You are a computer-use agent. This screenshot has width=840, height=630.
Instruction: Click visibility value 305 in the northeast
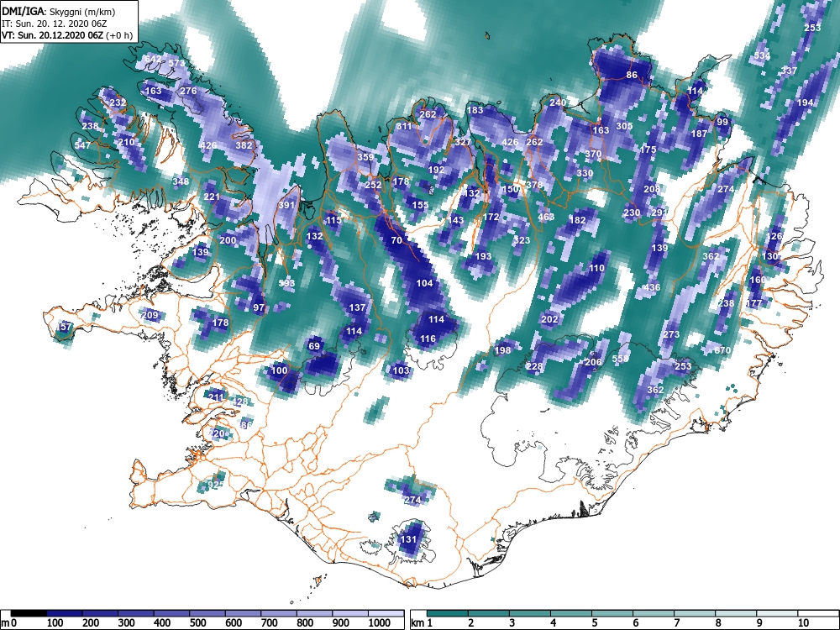[x=624, y=126]
